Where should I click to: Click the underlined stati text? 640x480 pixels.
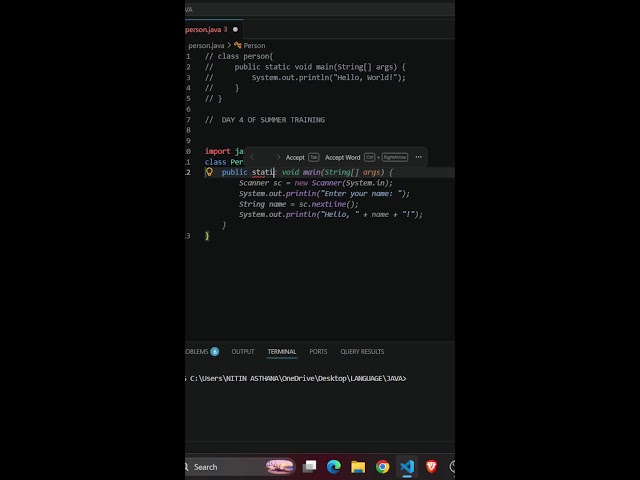point(263,172)
